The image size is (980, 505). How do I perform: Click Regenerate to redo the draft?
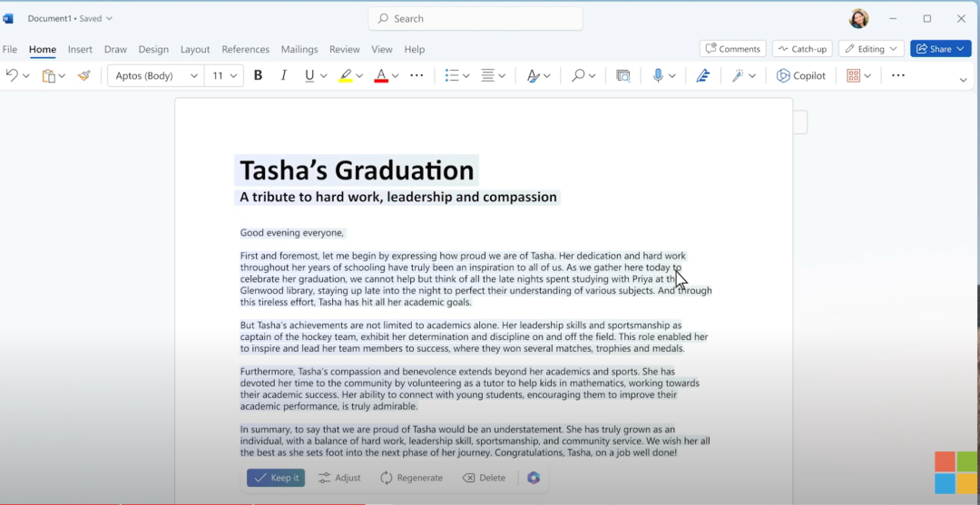point(411,478)
